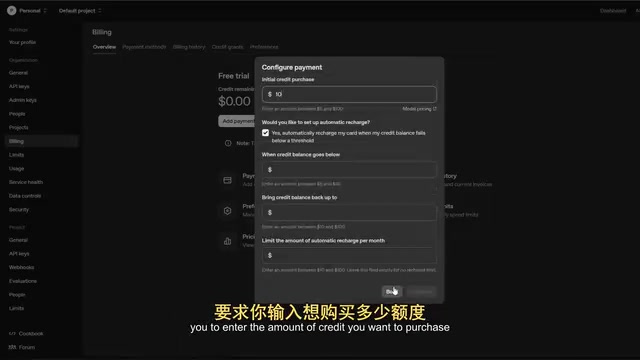Open the Model pricing link
Screen dimensions: 640x360
coord(419,109)
